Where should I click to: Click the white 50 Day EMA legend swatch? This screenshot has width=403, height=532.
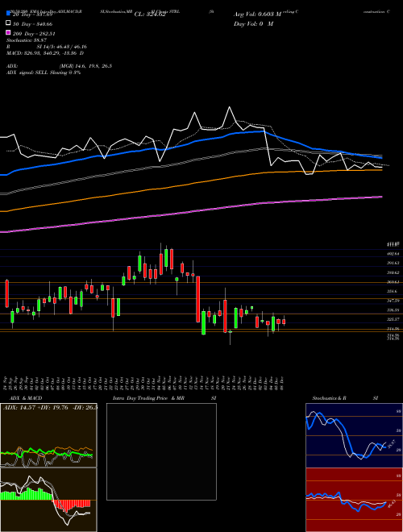coord(8,23)
